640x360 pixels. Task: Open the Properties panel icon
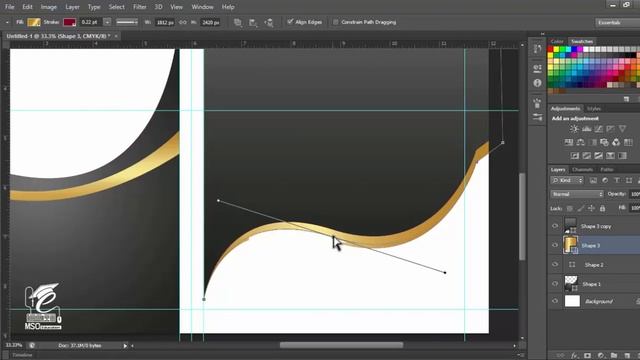pyautogui.click(x=537, y=68)
